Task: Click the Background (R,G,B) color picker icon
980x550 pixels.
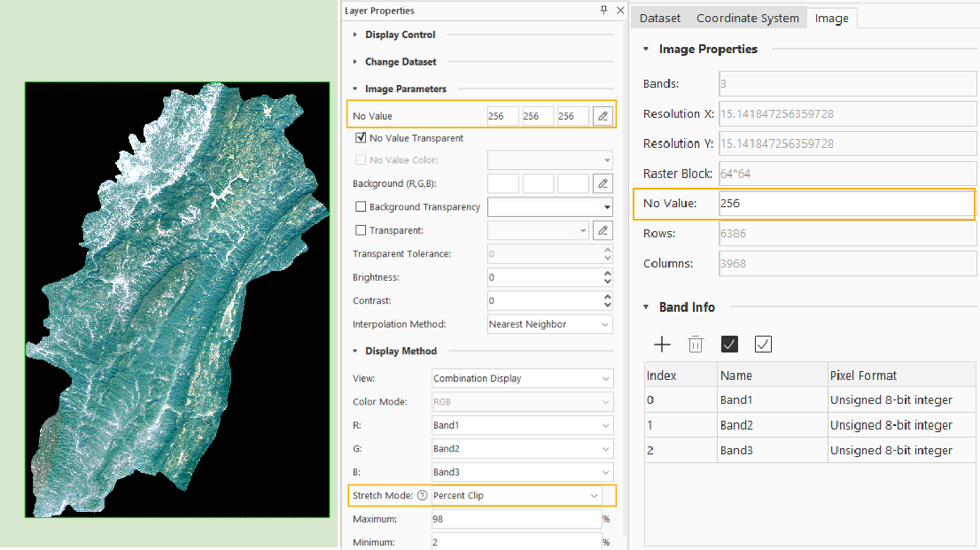Action: [603, 183]
